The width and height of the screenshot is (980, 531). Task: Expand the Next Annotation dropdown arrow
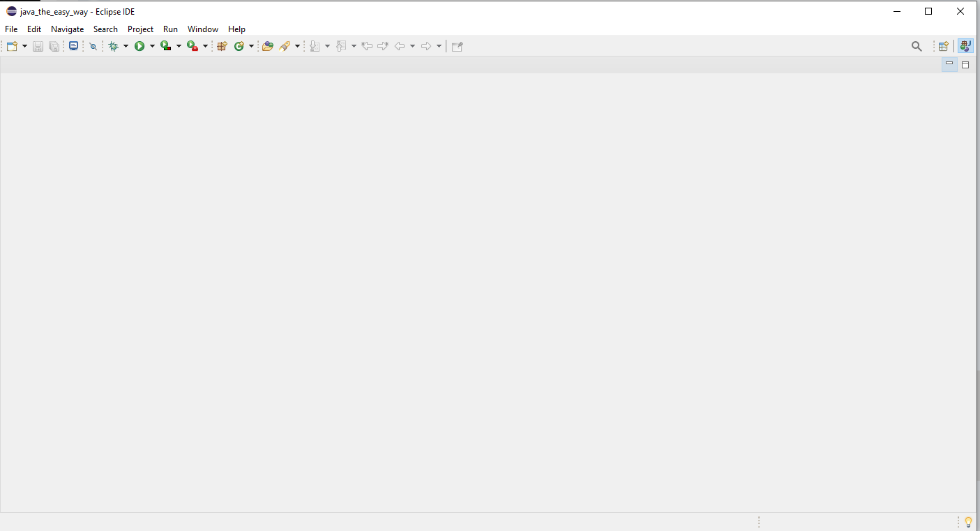[x=327, y=46]
